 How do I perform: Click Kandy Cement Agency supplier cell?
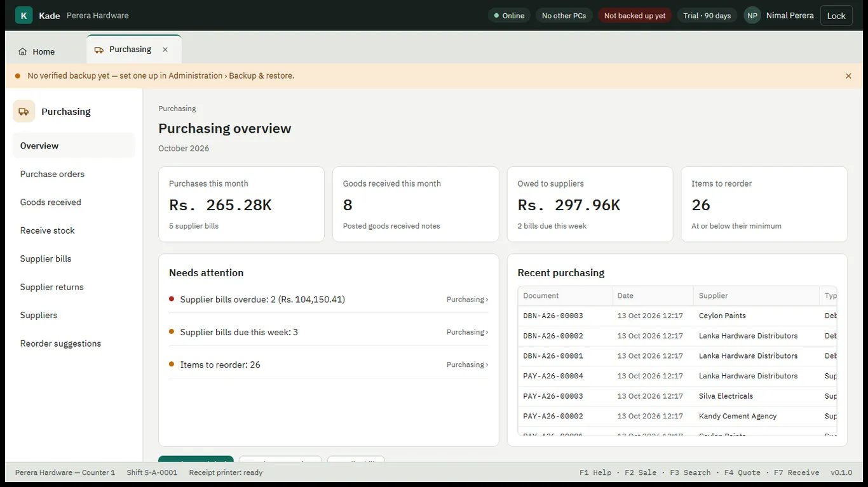click(756, 417)
